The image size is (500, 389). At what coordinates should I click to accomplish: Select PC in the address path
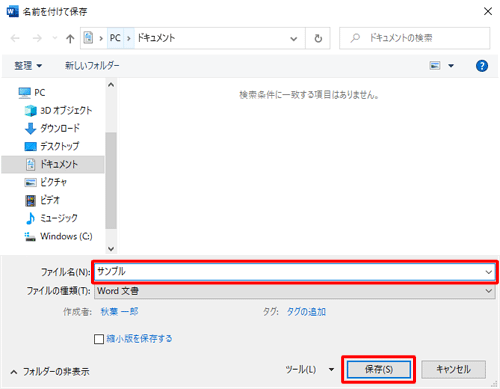pos(115,38)
